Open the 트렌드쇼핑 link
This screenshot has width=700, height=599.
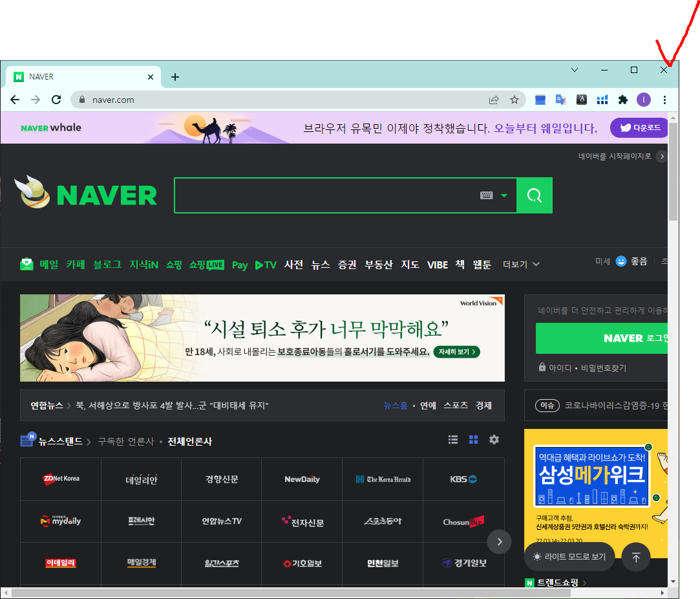click(x=557, y=582)
